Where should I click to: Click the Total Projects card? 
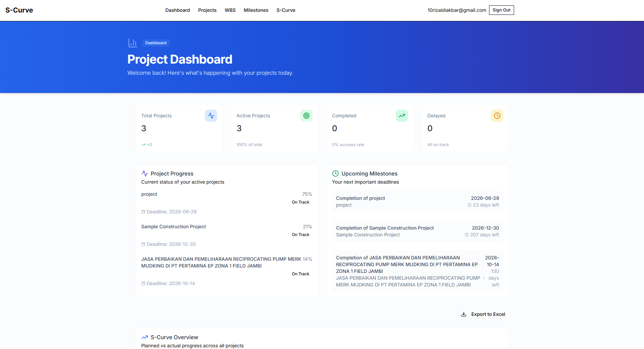click(x=179, y=129)
